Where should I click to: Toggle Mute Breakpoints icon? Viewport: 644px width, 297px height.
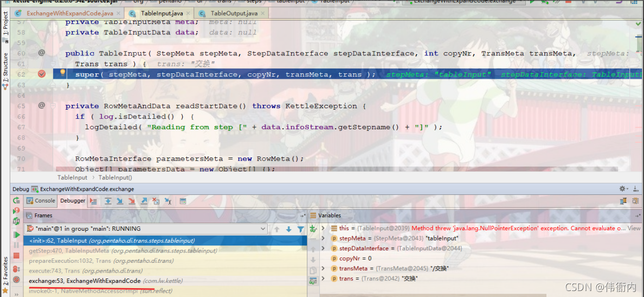click(x=16, y=280)
